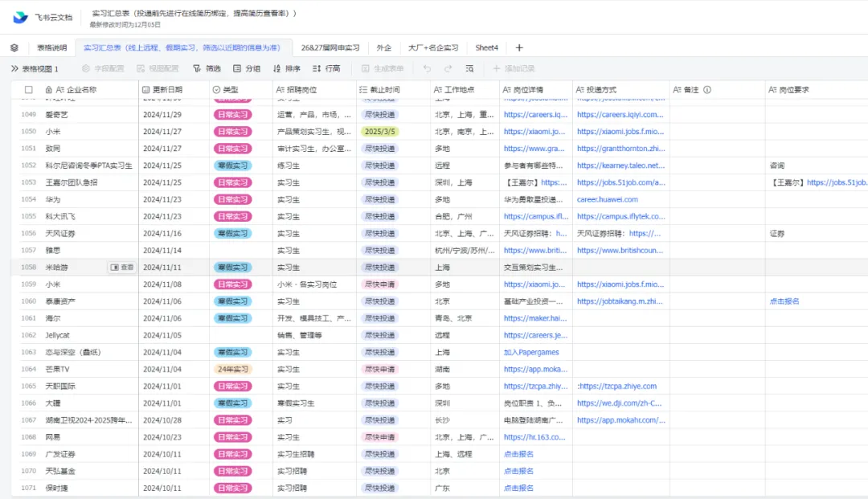The width and height of the screenshot is (868, 499).
Task: Open the Feishu Docs logo home
Action: [20, 17]
